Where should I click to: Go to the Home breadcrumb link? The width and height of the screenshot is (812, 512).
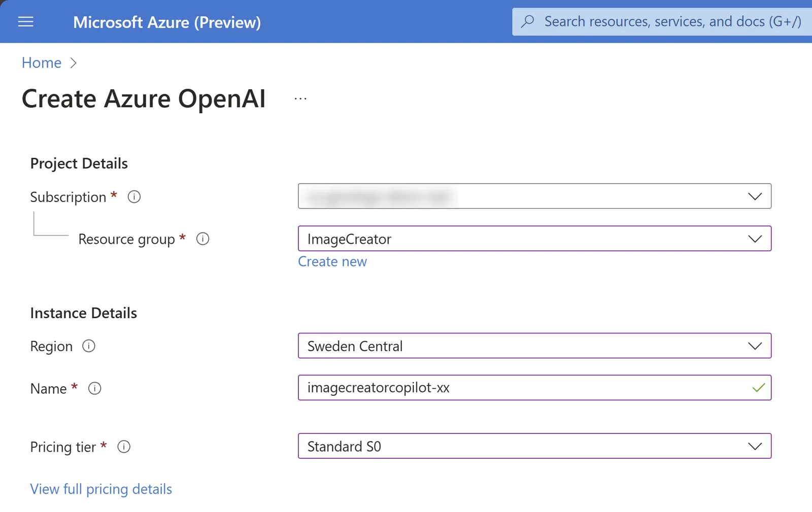[x=42, y=62]
